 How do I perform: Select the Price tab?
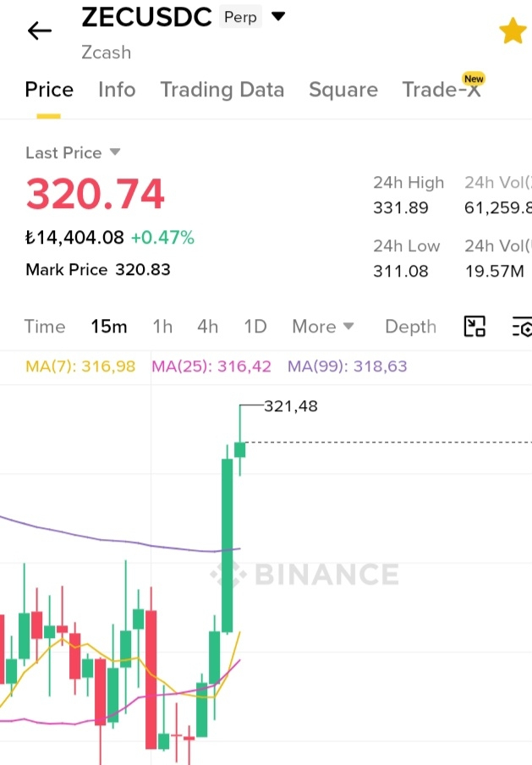[x=49, y=90]
